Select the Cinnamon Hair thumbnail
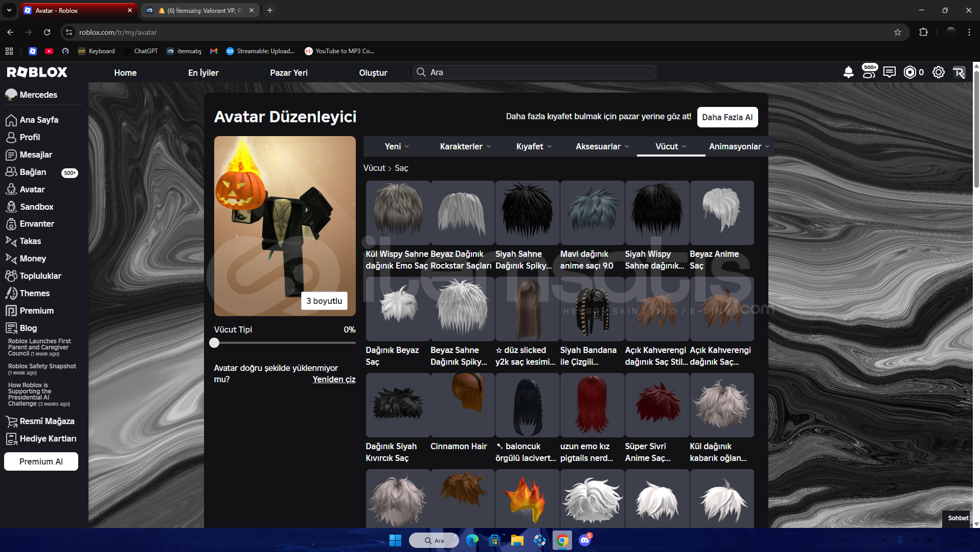Screen dimensions: 980x552 (x=462, y=405)
